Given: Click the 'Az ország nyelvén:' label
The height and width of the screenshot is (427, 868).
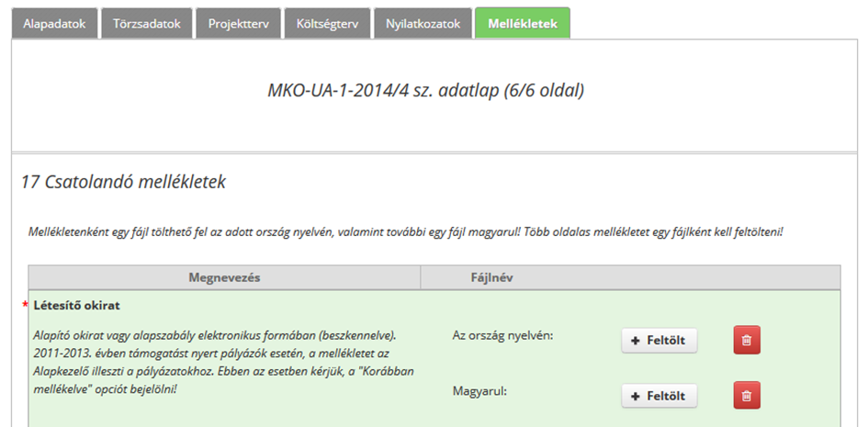Looking at the screenshot, I should click(502, 335).
